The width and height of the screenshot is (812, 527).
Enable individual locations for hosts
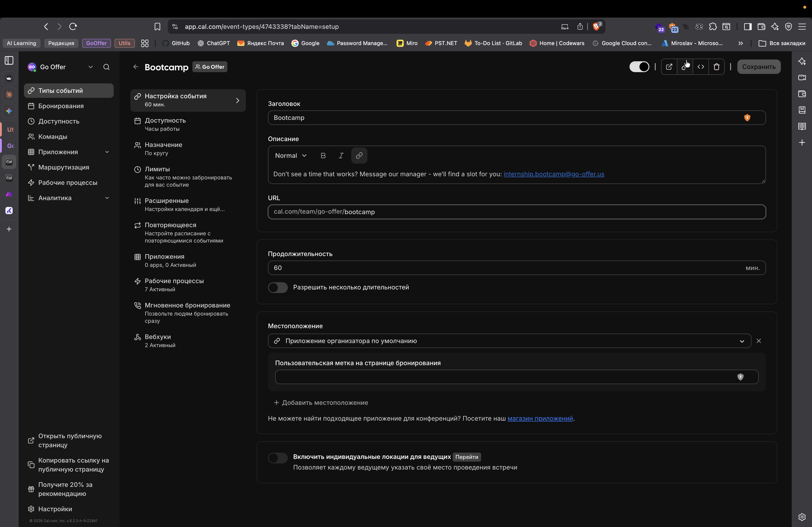click(x=278, y=458)
